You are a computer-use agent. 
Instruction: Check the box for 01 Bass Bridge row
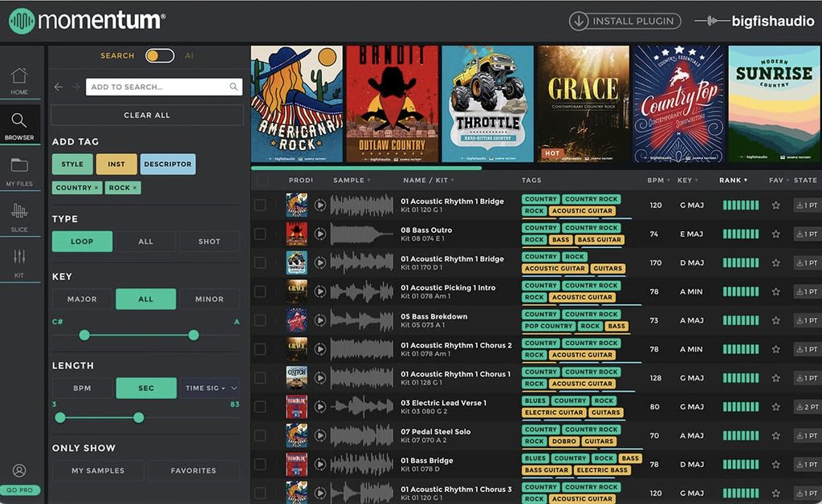pos(260,465)
